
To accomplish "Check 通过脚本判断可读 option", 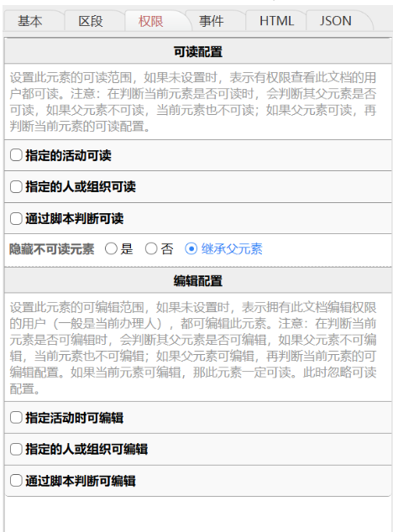I will pyautogui.click(x=16, y=218).
